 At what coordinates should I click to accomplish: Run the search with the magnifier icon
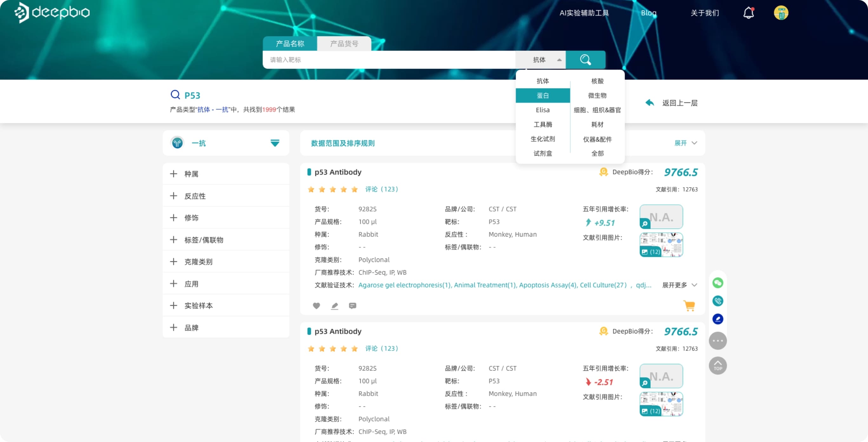click(x=585, y=60)
